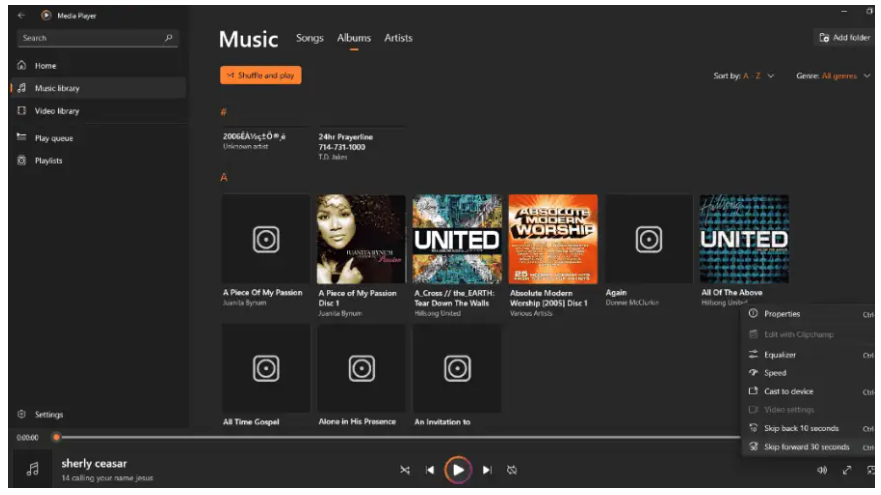
Task: Open All Of The Above album cover
Action: (744, 239)
